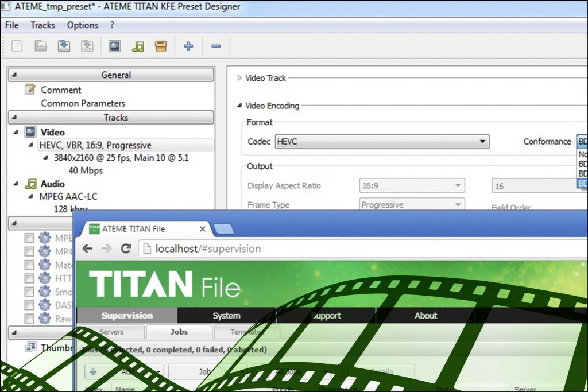
Task: Click the Save As toolbar icon
Action: [87, 46]
